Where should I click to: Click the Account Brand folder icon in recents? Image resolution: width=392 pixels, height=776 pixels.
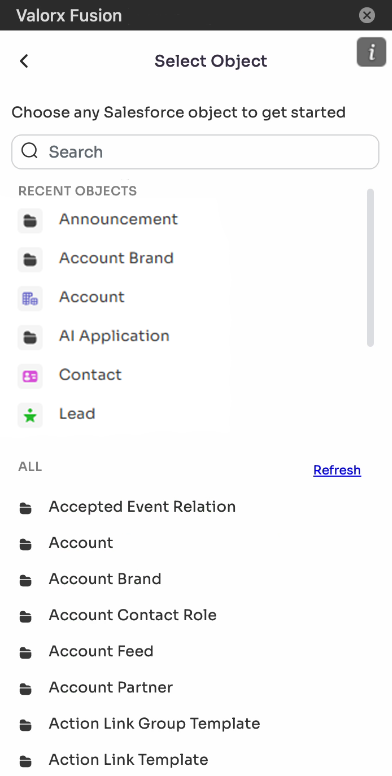30,260
